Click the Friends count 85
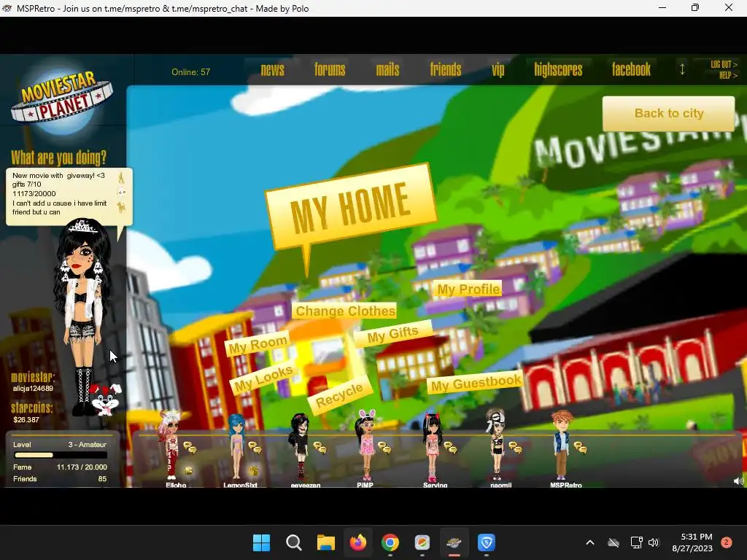Viewport: 747px width, 560px height. coord(102,479)
